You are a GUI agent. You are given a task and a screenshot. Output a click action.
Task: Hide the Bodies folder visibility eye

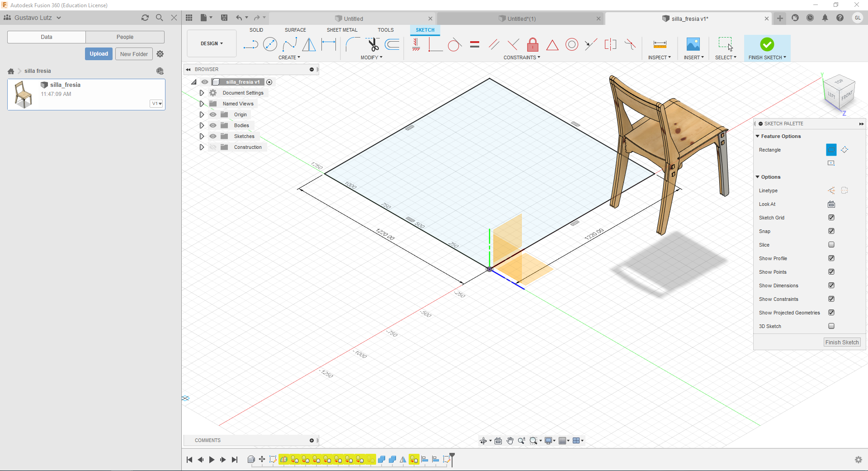tap(213, 125)
